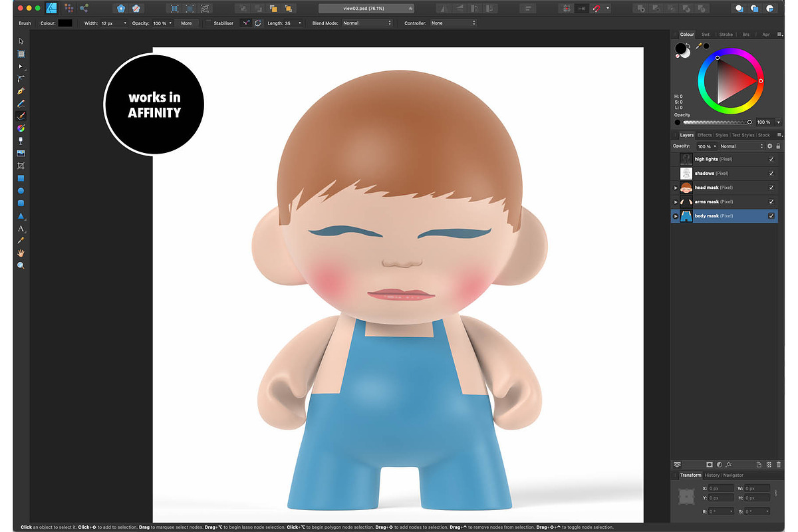Toggle the rope stabiliser mode button
Screen dimensions: 798x532
click(x=246, y=23)
